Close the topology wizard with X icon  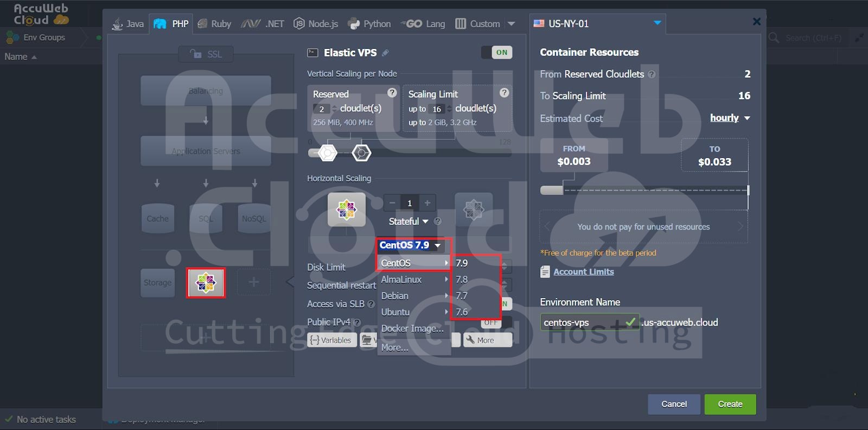click(756, 22)
